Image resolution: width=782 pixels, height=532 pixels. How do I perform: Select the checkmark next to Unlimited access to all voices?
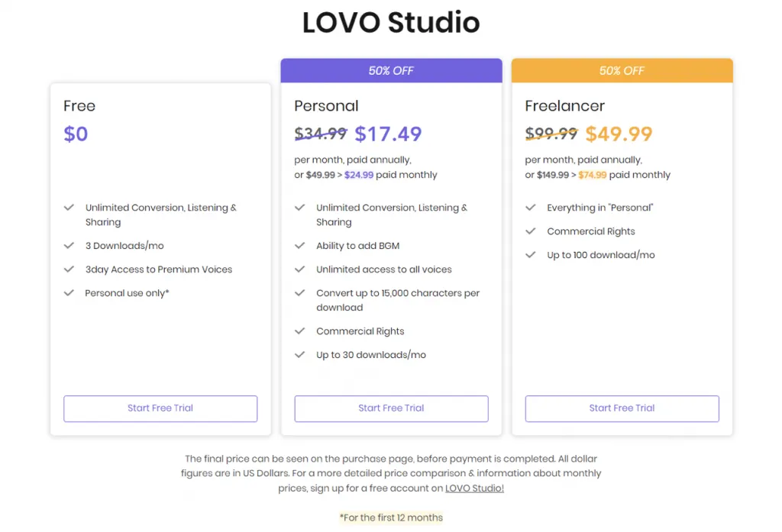tap(301, 269)
